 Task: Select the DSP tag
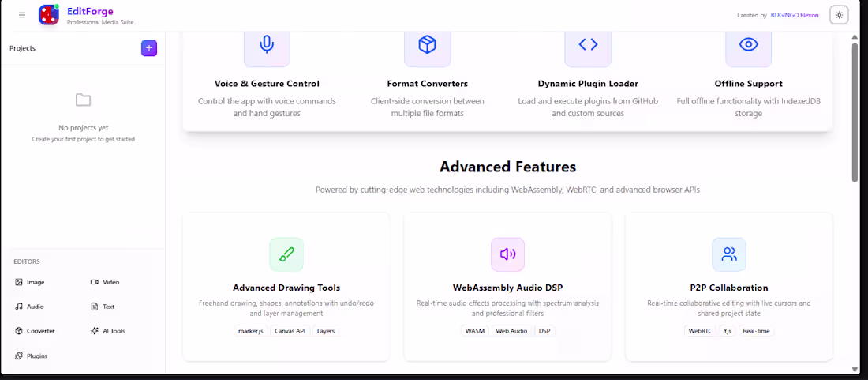544,331
